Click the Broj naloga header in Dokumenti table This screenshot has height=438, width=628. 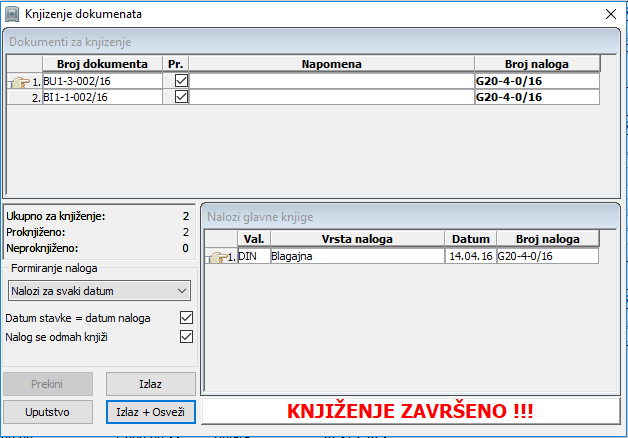[537, 64]
